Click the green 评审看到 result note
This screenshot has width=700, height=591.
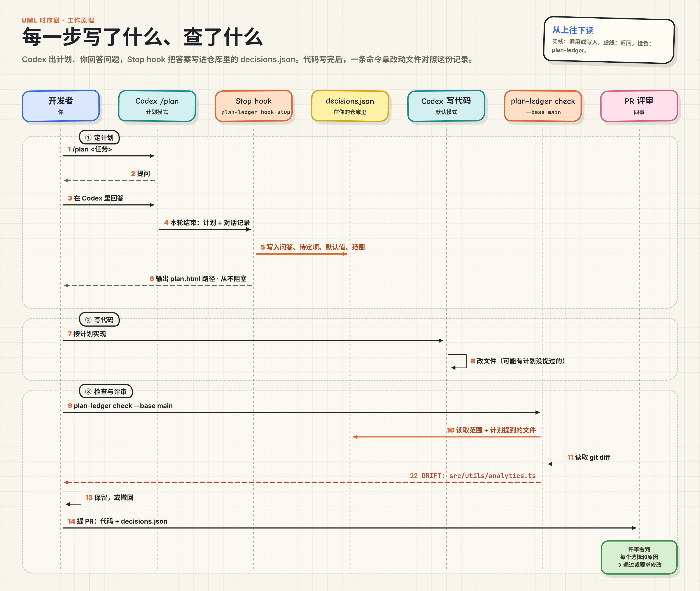(639, 557)
